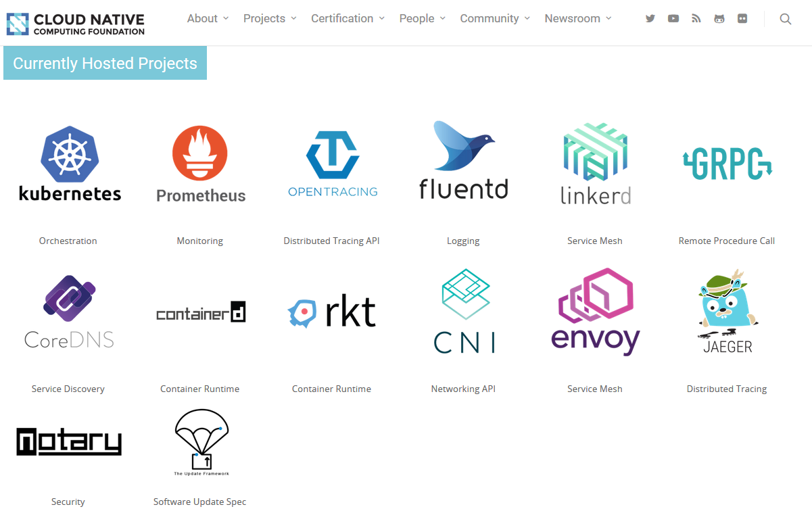
Task: Select the Kubernetes project logo
Action: pos(70,164)
